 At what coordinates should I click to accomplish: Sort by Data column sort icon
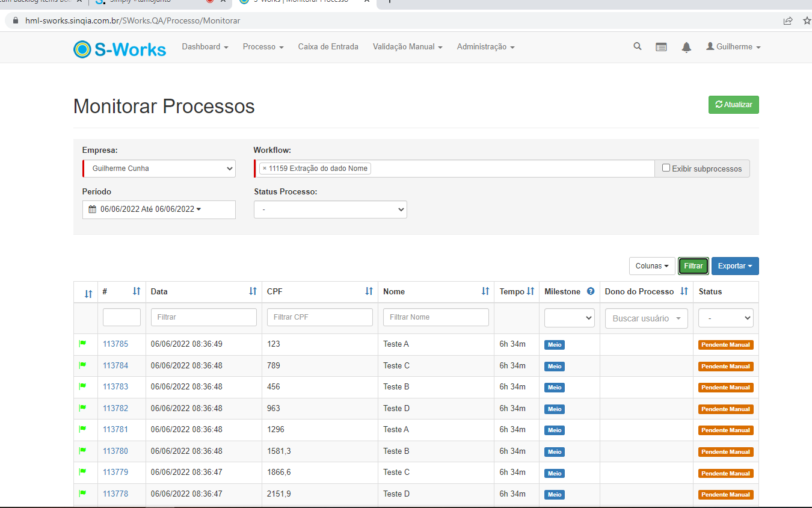pyautogui.click(x=253, y=291)
